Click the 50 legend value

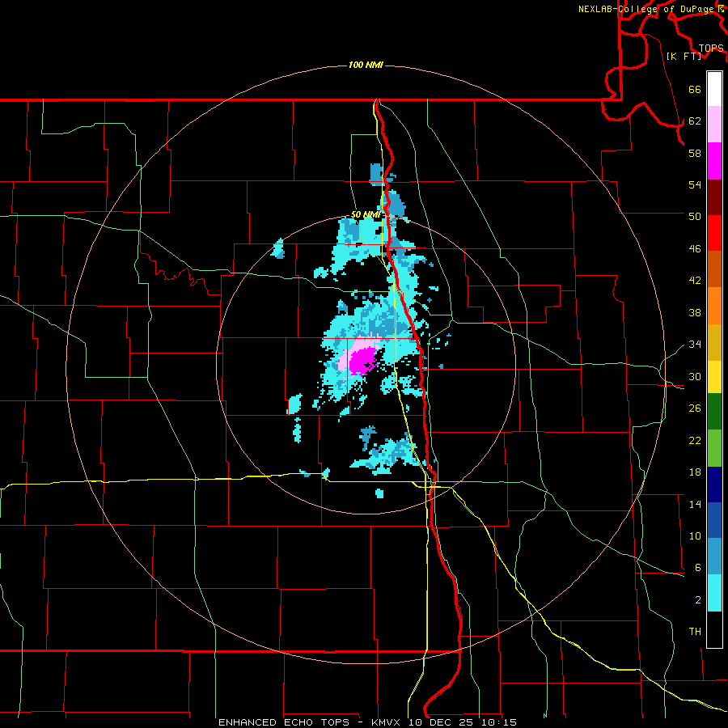[695, 216]
